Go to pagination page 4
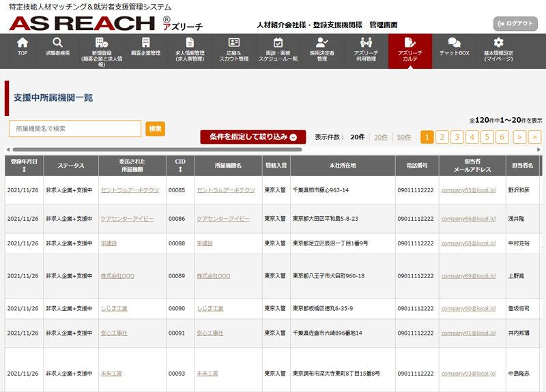This screenshot has height=392, width=546. pyautogui.click(x=472, y=137)
